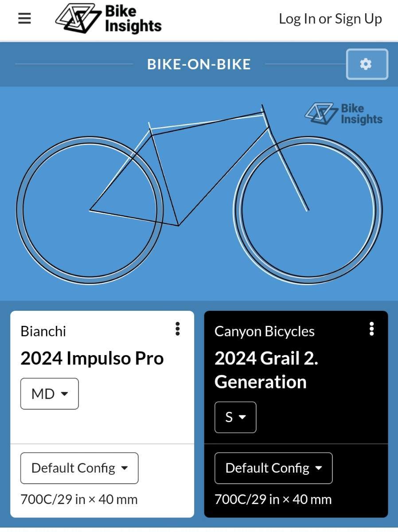Open Bianchi Default Config dropdown

[79, 468]
